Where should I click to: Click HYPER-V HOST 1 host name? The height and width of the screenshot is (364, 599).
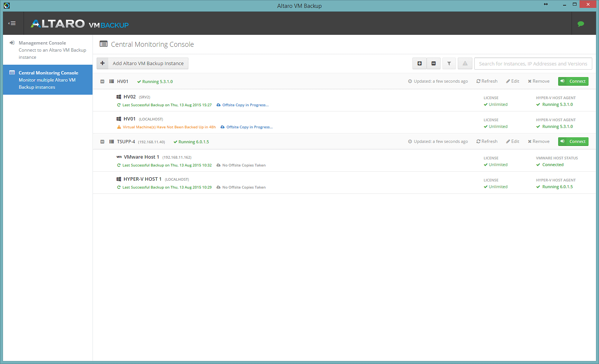(x=143, y=179)
